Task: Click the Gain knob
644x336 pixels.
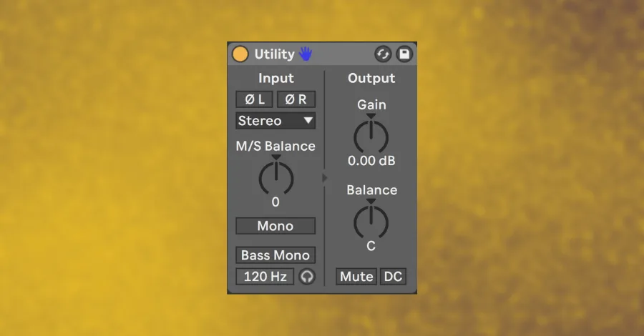Action: (x=371, y=136)
